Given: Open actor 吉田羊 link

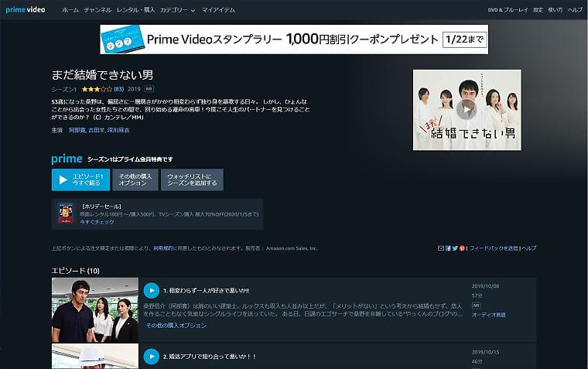Looking at the screenshot, I should (97, 130).
